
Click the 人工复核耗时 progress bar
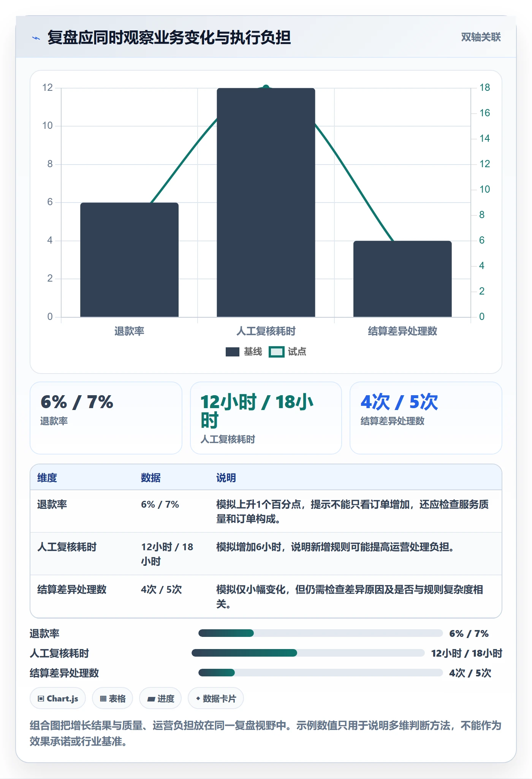tap(308, 653)
